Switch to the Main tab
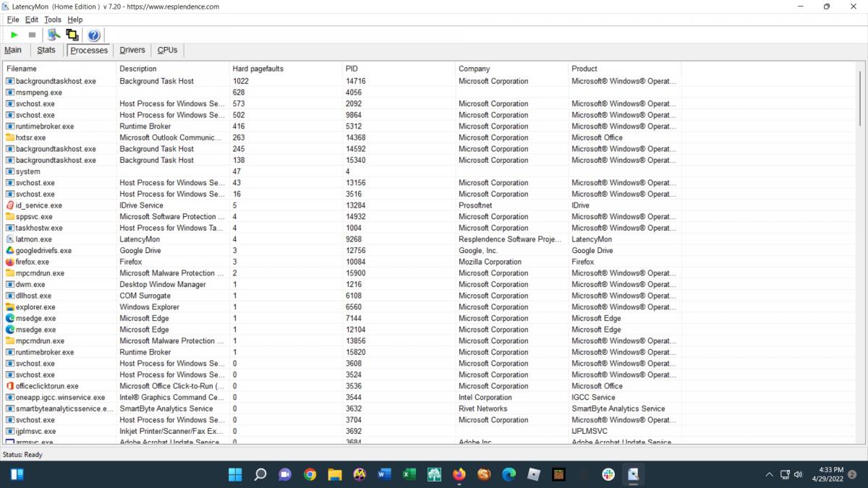The height and width of the screenshot is (488, 868). point(13,51)
